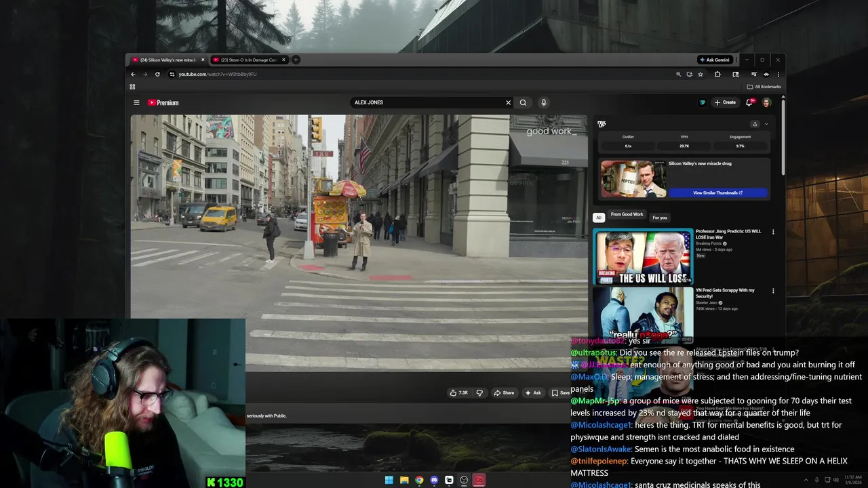The image size is (868, 488).
Task: Open Professor Jiang Predicts video thumbnail
Action: tap(643, 256)
